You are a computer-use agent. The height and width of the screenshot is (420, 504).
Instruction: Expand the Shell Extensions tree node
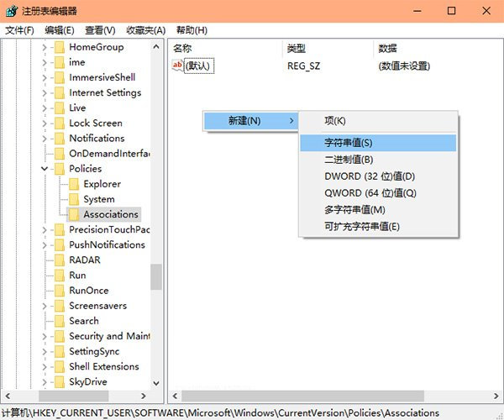coord(45,367)
